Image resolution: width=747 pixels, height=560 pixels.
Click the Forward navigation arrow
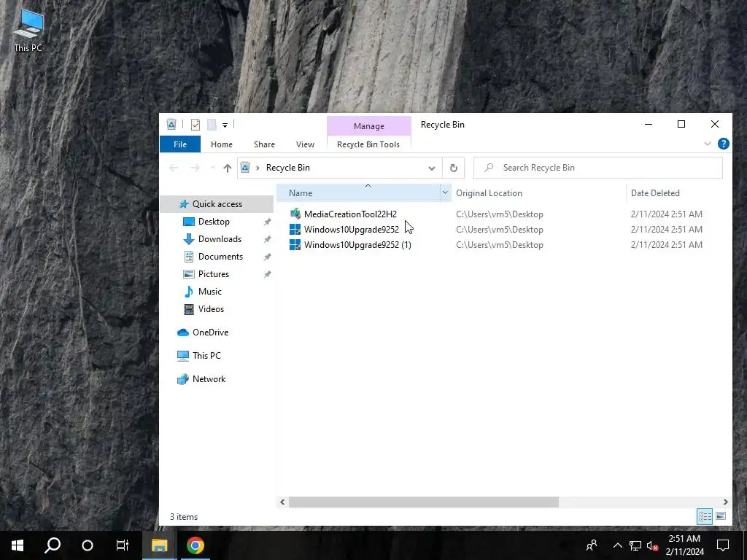click(195, 168)
